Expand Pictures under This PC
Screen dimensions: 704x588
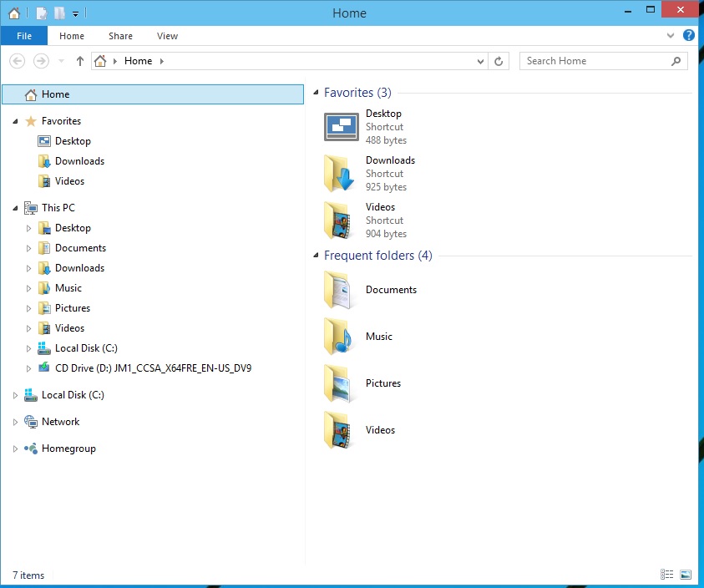(28, 308)
